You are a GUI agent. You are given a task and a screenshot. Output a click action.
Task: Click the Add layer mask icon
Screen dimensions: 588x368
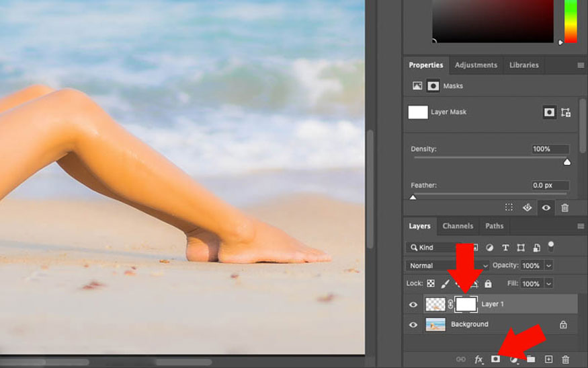(x=495, y=359)
